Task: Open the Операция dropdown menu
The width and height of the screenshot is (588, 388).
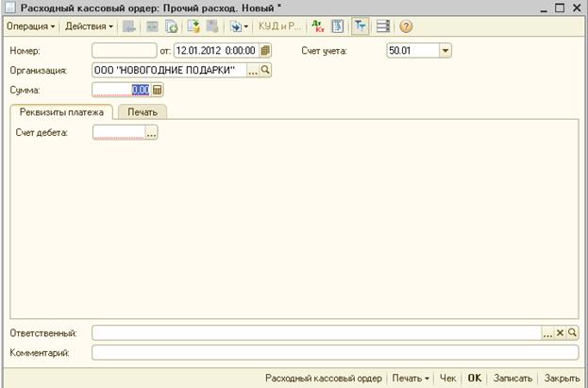Action: [31, 26]
